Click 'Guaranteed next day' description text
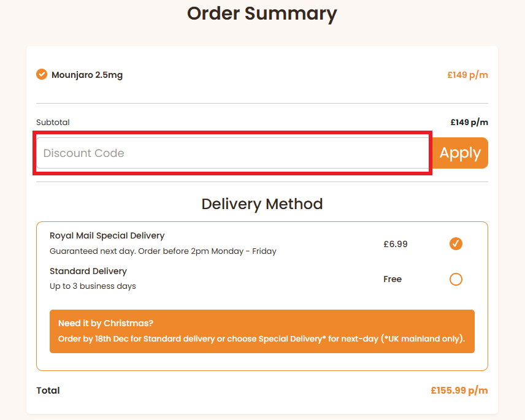Viewport: 525px width, 420px height. coord(163,251)
